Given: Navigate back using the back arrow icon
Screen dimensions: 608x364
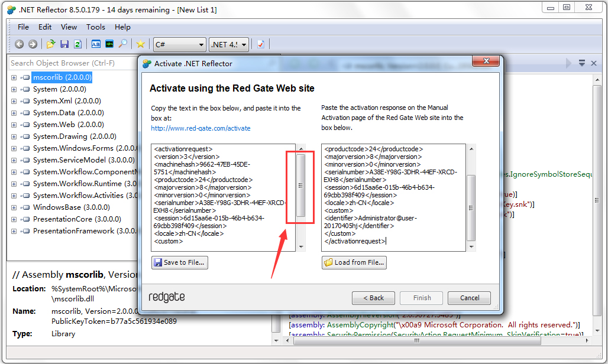Looking at the screenshot, I should point(19,44).
